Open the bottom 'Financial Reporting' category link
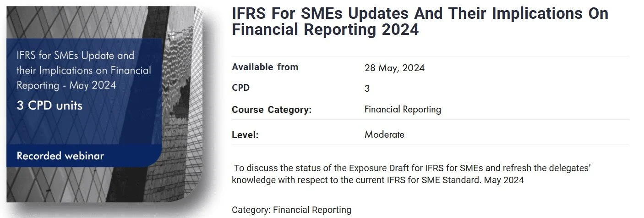The width and height of the screenshot is (644, 218). [312, 210]
